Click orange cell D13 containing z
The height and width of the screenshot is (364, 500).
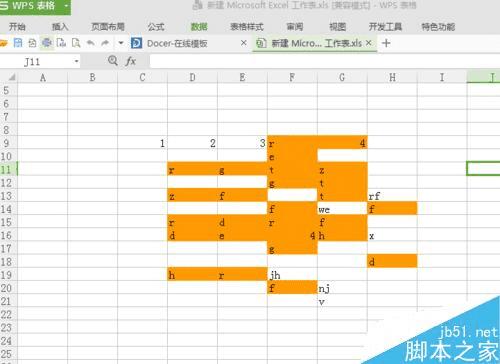tap(192, 196)
